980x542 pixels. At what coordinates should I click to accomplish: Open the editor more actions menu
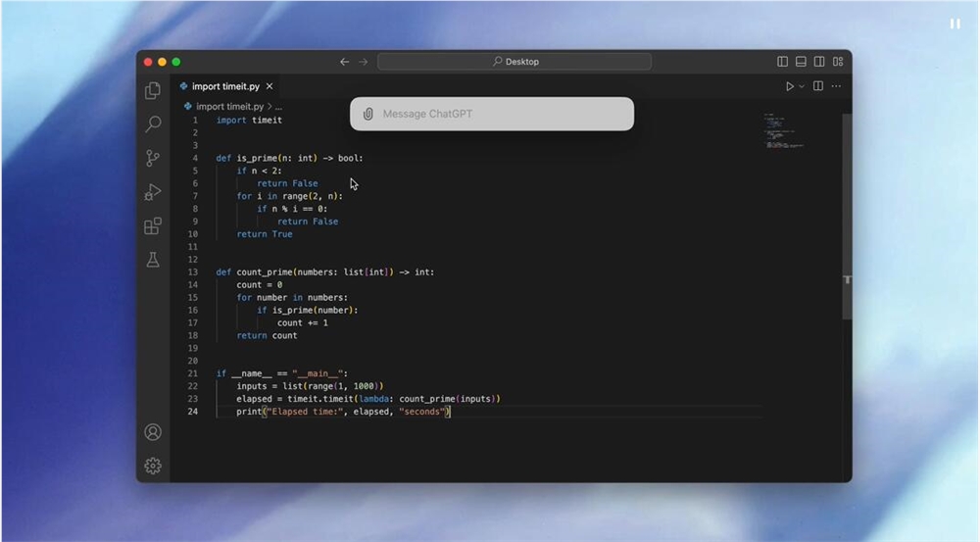click(x=836, y=86)
